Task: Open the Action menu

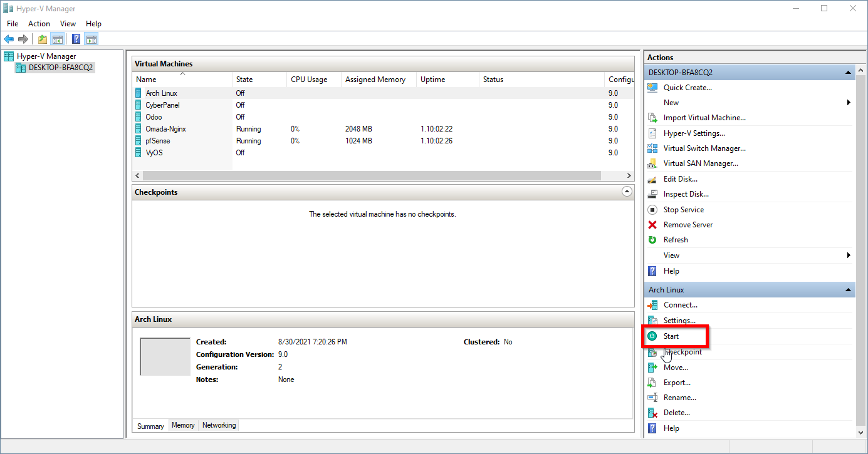Action: (39, 24)
